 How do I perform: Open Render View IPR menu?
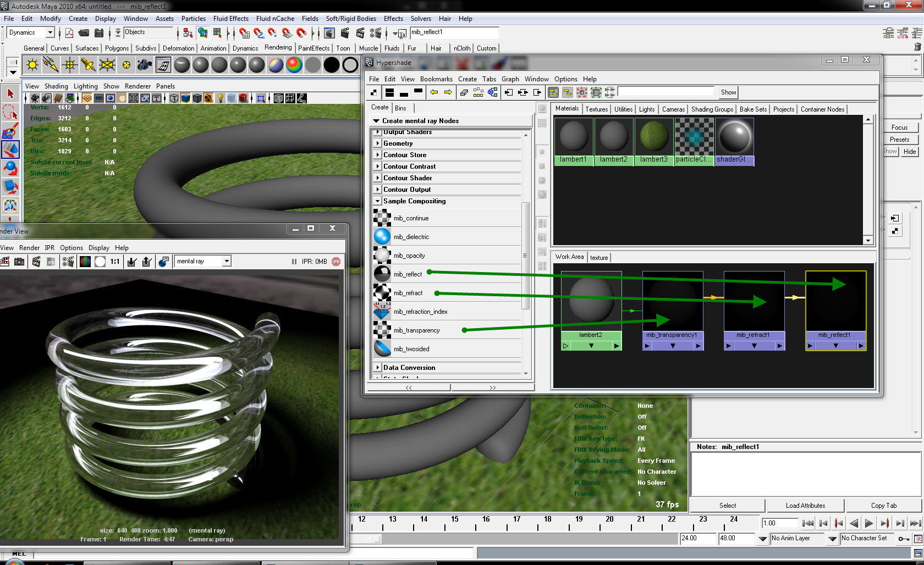pyautogui.click(x=50, y=248)
